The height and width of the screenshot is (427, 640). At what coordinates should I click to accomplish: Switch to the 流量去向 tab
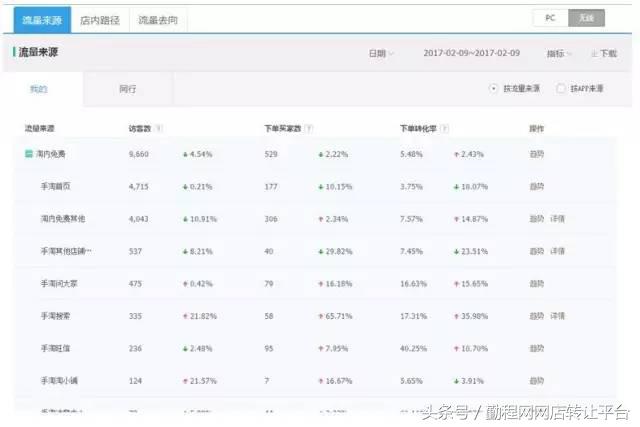(x=158, y=20)
